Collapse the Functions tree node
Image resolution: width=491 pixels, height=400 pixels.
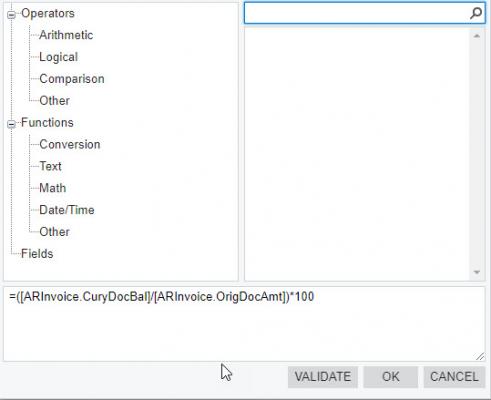pyautogui.click(x=11, y=124)
